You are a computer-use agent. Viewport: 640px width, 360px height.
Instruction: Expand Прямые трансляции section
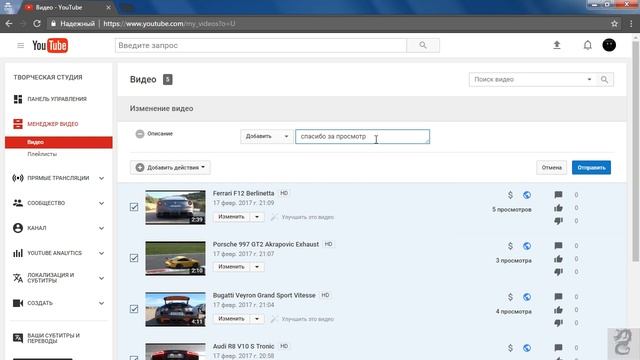101,178
